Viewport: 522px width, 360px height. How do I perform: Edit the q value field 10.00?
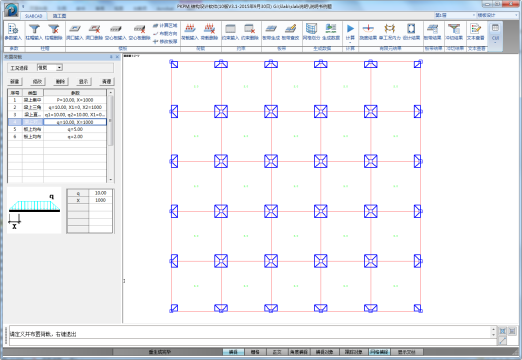(x=100, y=193)
